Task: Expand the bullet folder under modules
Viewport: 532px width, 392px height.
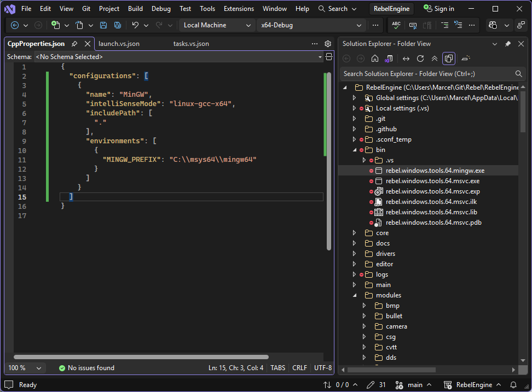Action: [364, 316]
